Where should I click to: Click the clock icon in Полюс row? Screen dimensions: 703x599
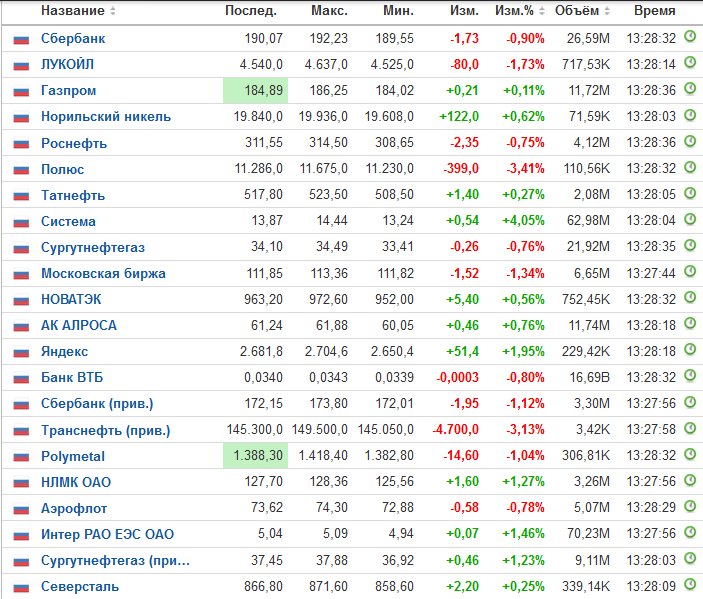(690, 167)
